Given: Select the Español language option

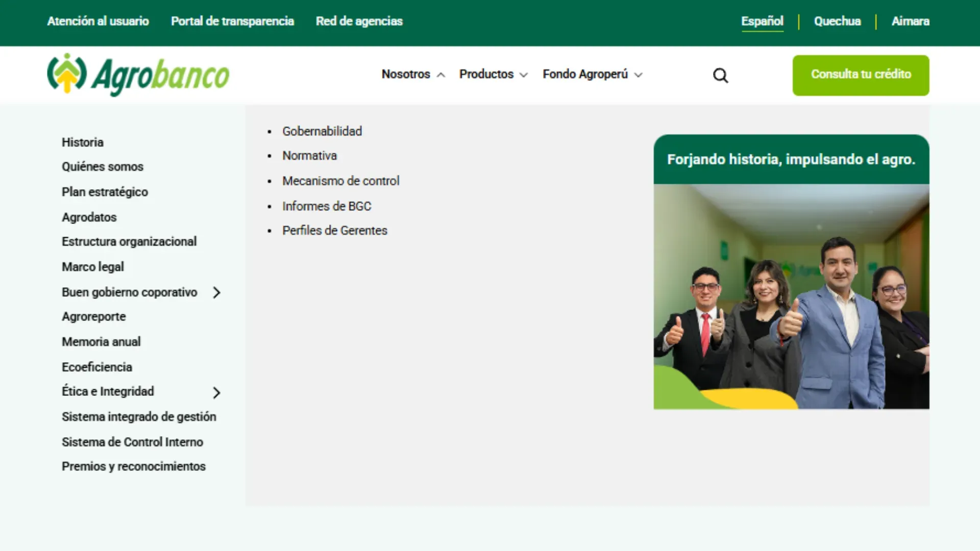Looking at the screenshot, I should point(762,21).
